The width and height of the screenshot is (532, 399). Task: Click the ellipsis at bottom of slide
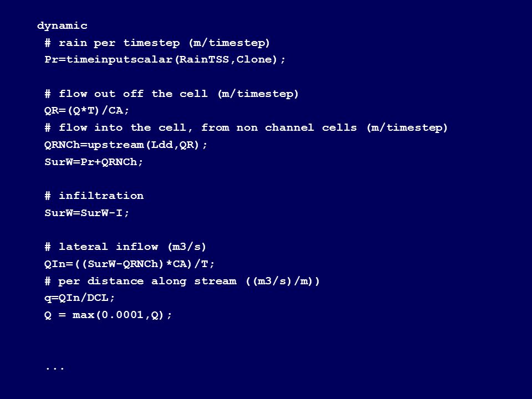click(55, 369)
